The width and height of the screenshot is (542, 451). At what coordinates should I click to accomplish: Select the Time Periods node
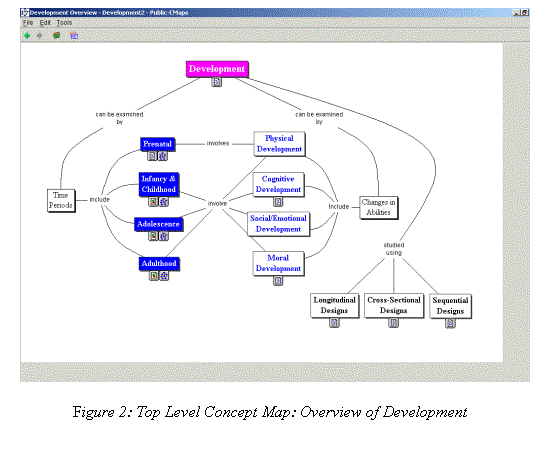click(x=61, y=200)
